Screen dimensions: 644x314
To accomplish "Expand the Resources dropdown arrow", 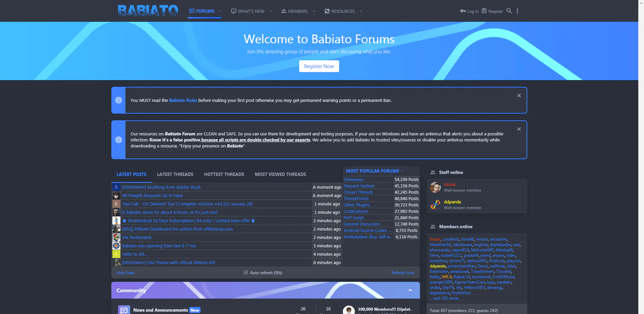I will point(361,11).
